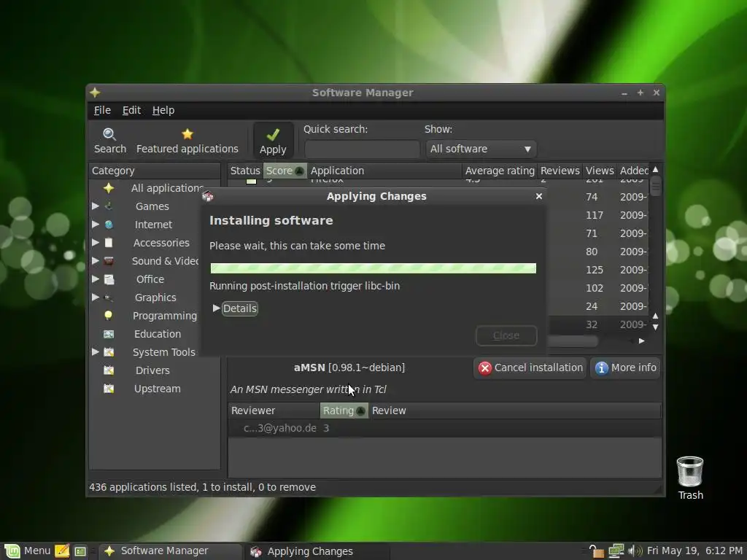Click the Status column header
The width and height of the screenshot is (747, 560).
click(x=245, y=171)
